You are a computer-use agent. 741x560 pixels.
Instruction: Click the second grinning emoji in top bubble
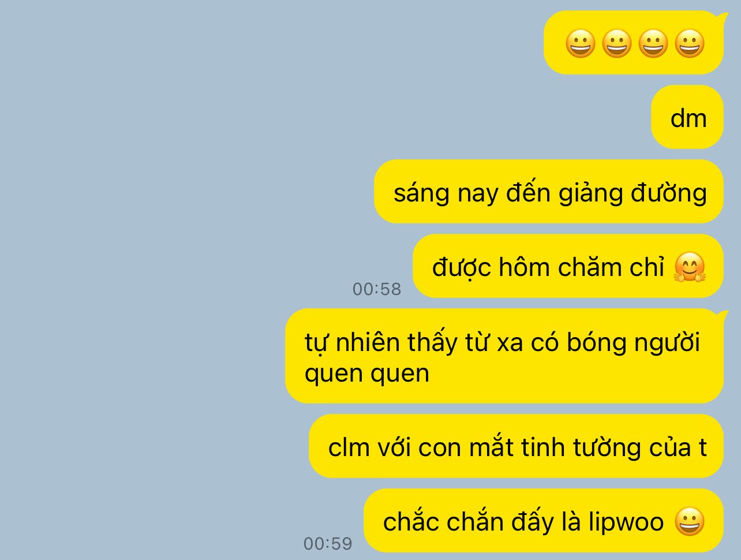tap(617, 44)
